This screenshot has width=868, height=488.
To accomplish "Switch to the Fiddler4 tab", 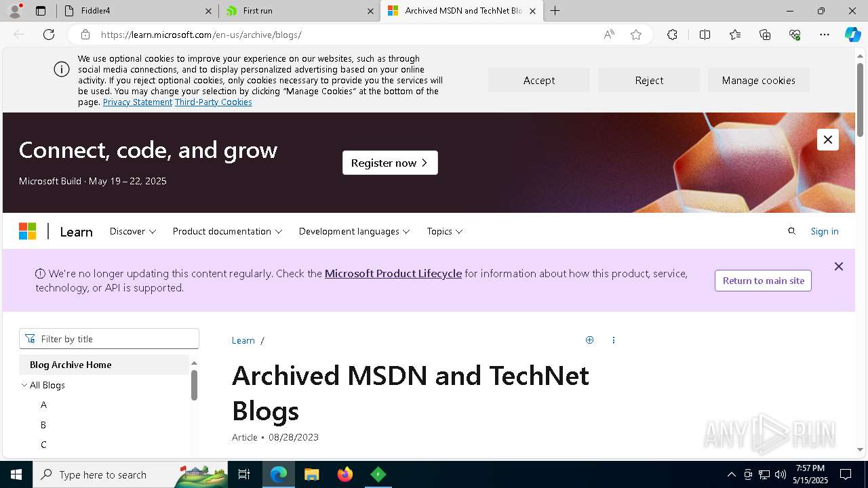I will (136, 11).
